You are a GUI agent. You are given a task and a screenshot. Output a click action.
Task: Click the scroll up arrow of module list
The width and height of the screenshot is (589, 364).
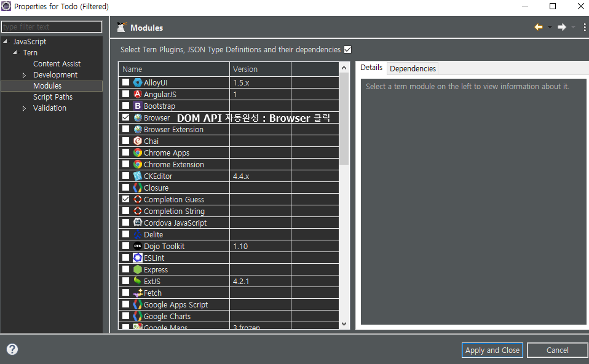pos(344,68)
